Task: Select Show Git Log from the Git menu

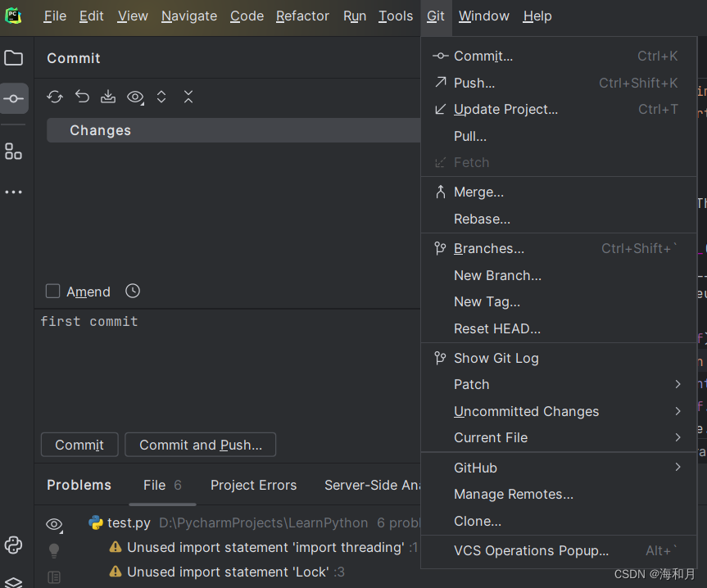Action: click(496, 358)
